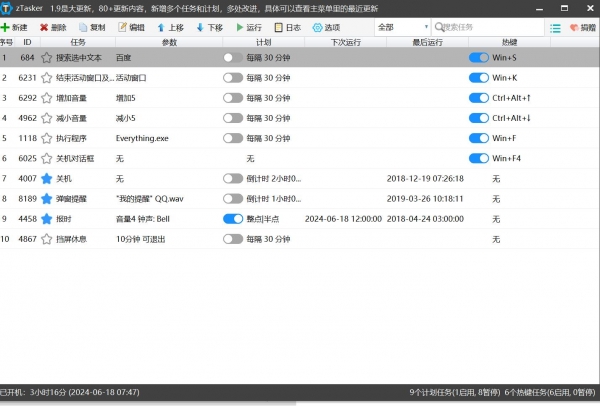Enable the 关机 countdown schedule toggle

[233, 179]
